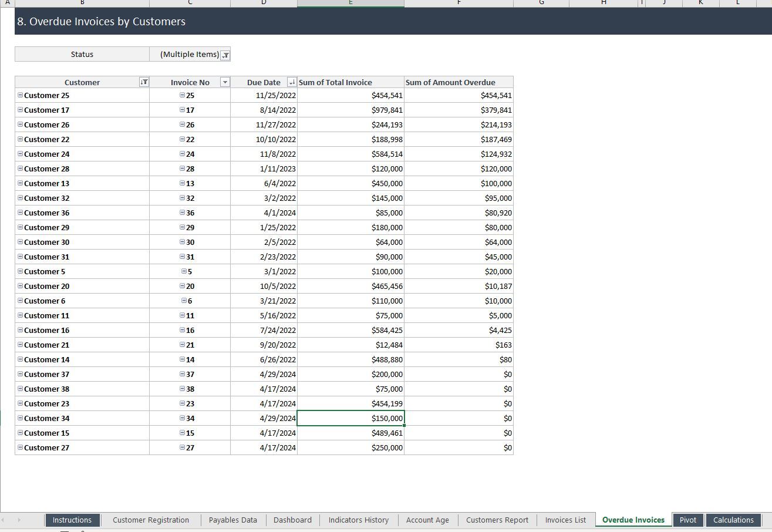Screen dimensions: 772x532
Task: Open the Invoice No filter dropdown
Action: (224, 82)
